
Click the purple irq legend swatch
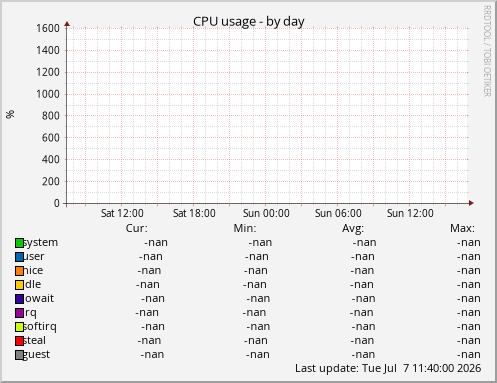[x=19, y=313]
